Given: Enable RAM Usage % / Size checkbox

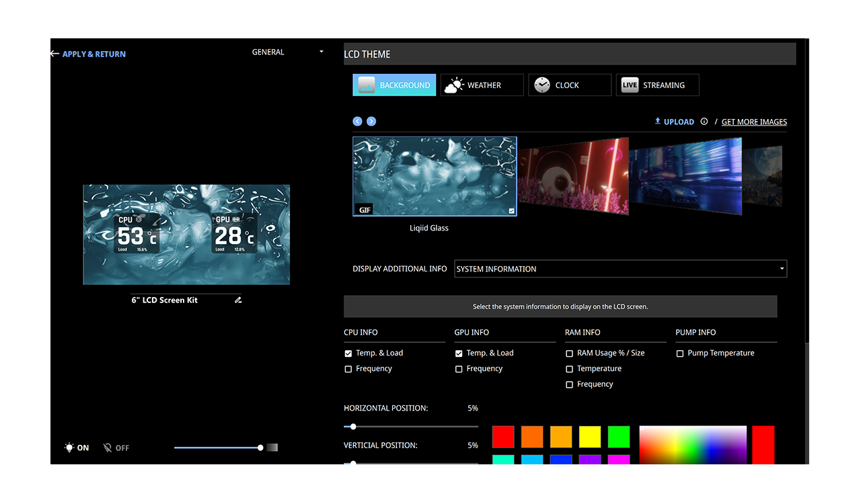Looking at the screenshot, I should [570, 353].
